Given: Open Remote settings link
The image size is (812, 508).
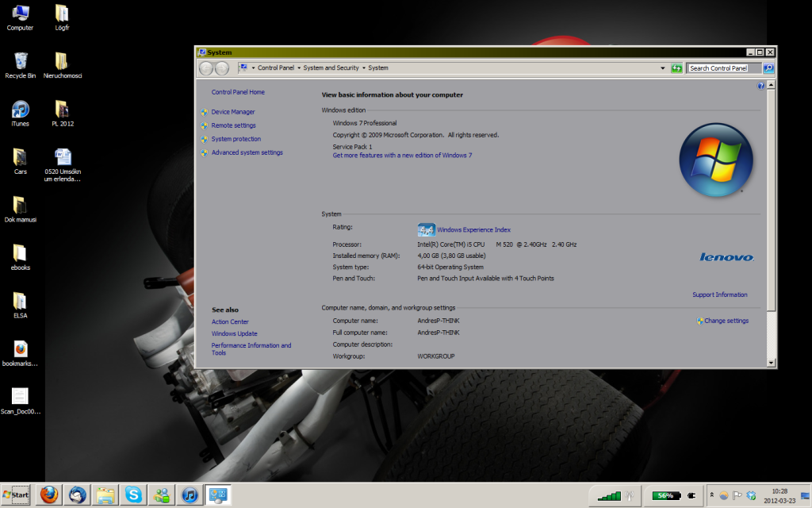Looking at the screenshot, I should point(233,125).
